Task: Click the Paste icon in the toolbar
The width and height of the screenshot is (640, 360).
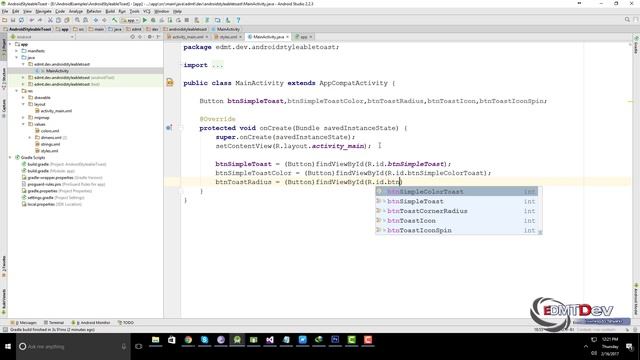Action: pos(67,20)
